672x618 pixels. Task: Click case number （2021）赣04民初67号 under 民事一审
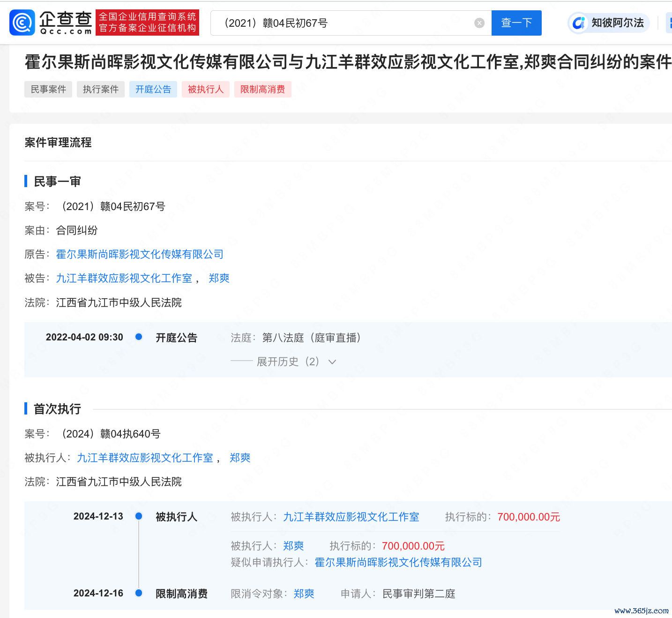pyautogui.click(x=112, y=206)
